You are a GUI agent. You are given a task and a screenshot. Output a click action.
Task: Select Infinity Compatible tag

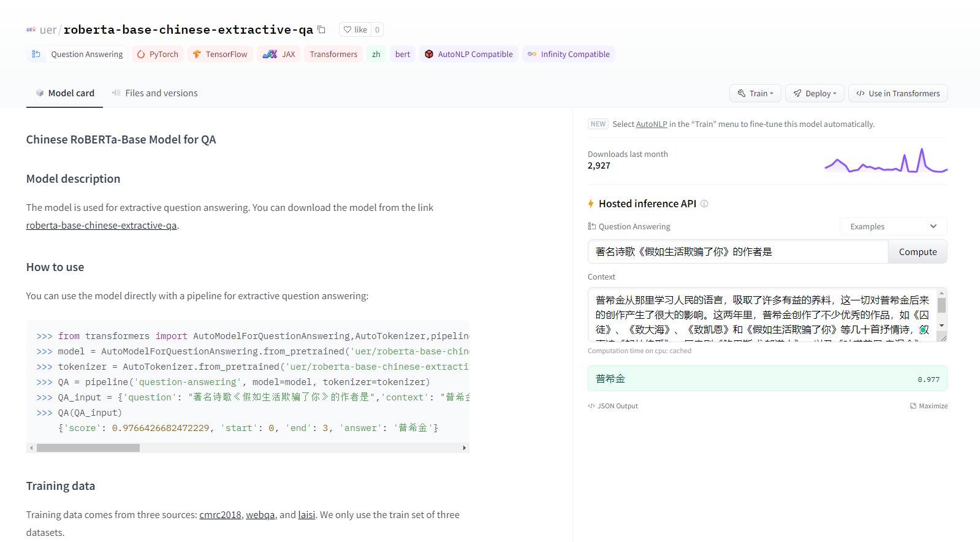[x=569, y=54]
